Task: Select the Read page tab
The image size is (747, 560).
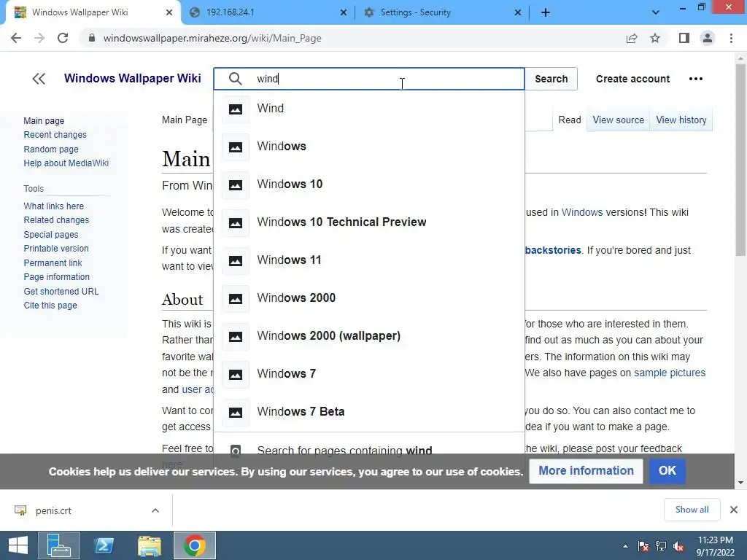Action: click(569, 120)
